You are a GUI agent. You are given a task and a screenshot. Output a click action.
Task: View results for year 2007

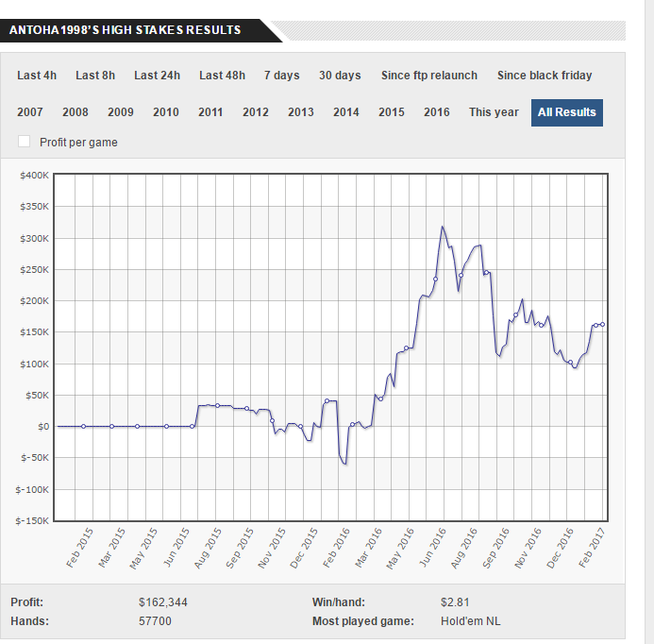pos(29,112)
